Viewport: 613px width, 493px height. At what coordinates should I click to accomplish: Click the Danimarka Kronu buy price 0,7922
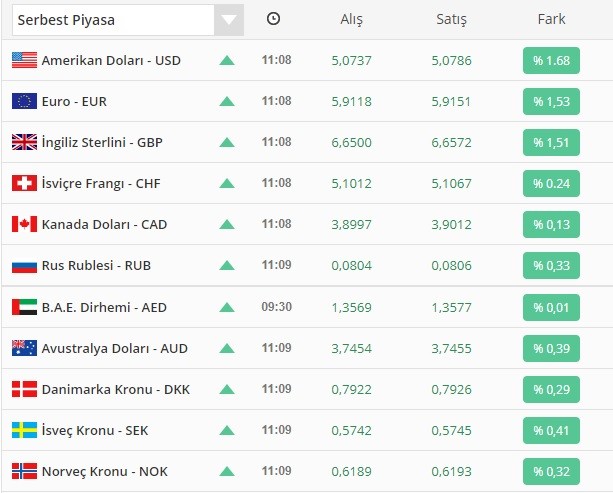tap(351, 389)
